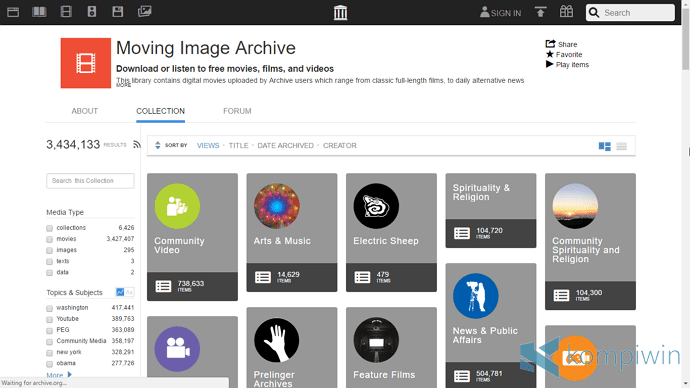Image resolution: width=690 pixels, height=388 pixels.
Task: Check the new york topic checkbox
Action: pos(49,353)
